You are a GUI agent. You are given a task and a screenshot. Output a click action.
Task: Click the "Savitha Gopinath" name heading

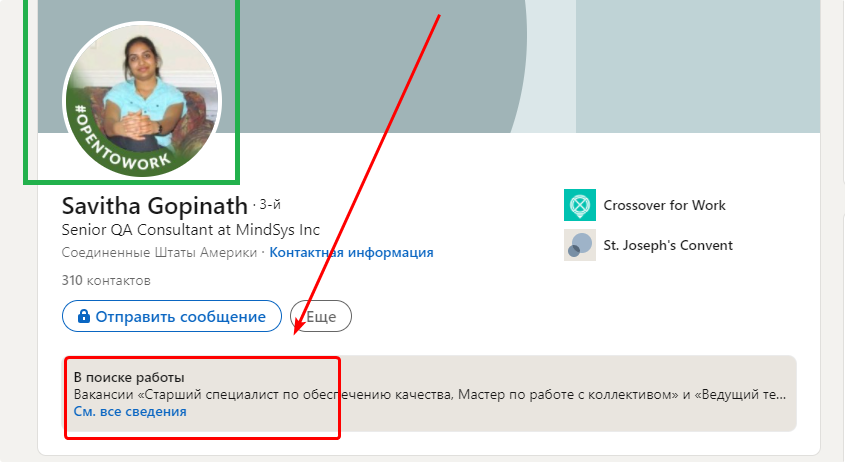(155, 205)
